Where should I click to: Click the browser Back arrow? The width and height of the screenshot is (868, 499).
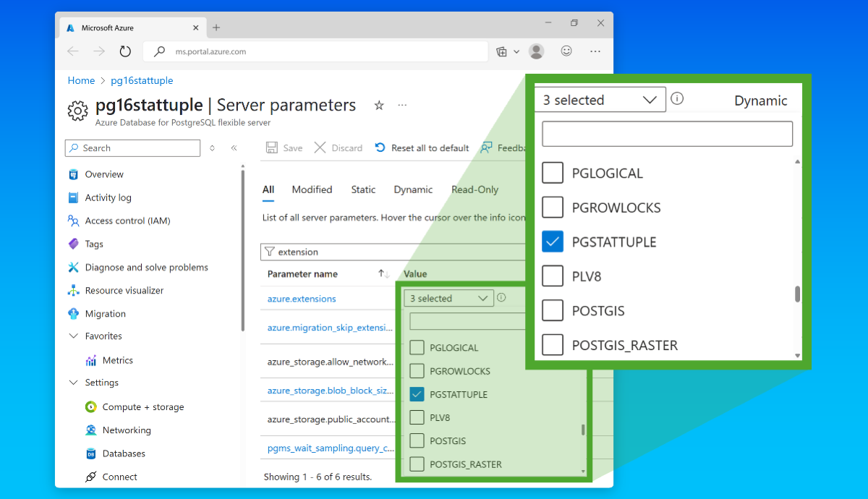click(x=72, y=51)
